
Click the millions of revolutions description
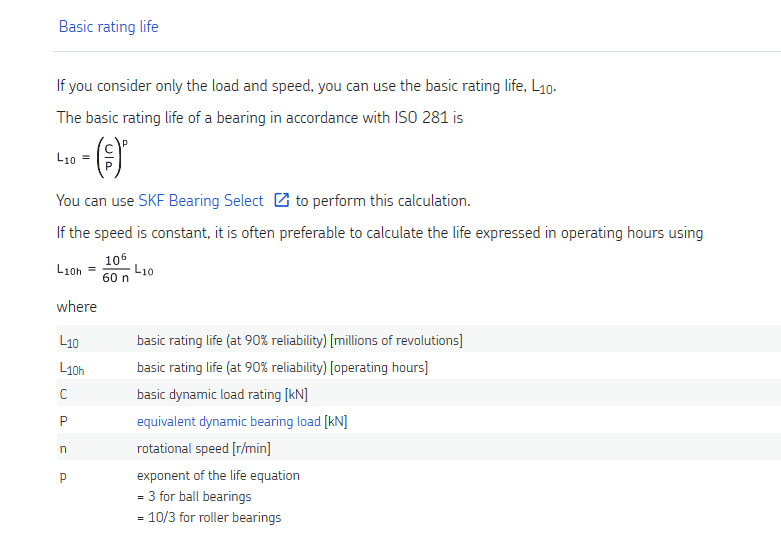coord(299,341)
